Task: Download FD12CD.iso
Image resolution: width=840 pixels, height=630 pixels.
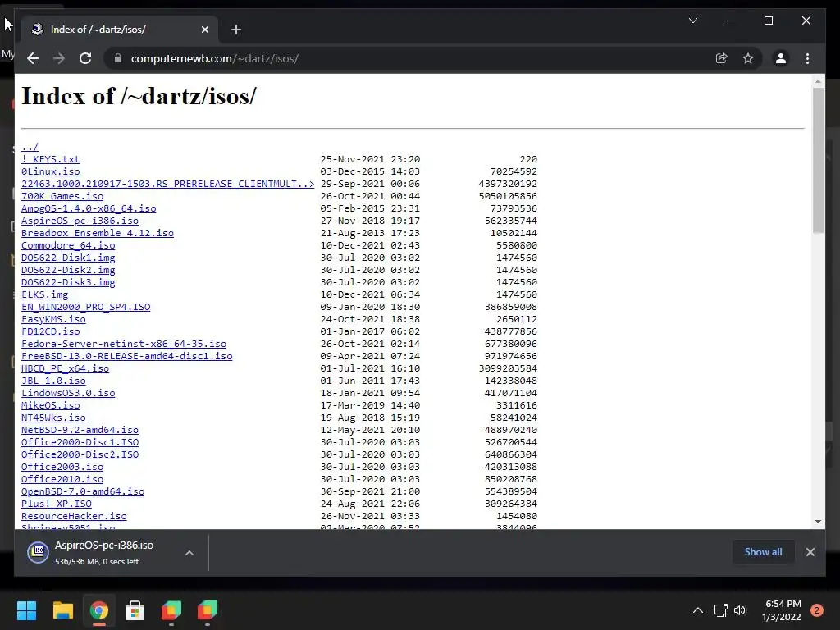Action: click(50, 331)
